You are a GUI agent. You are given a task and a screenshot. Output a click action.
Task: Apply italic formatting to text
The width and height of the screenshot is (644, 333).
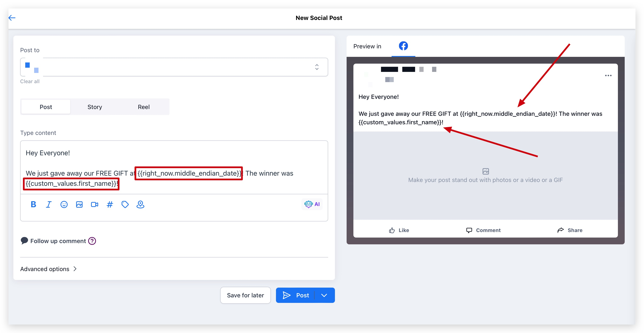click(49, 204)
